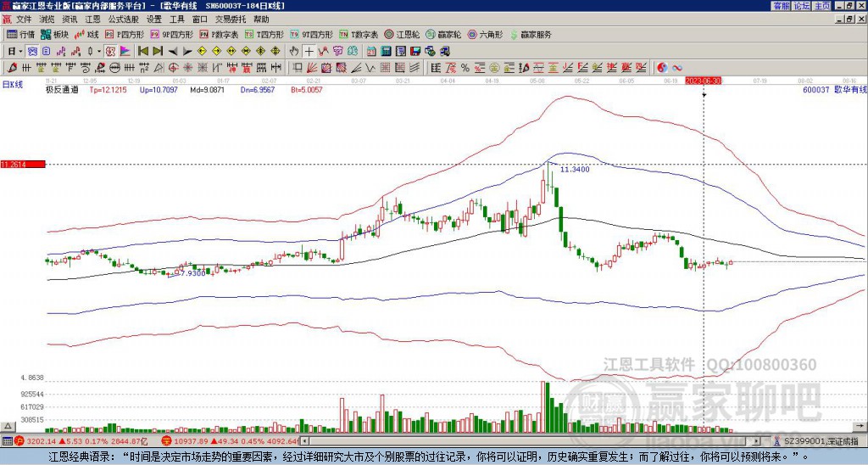The height and width of the screenshot is (465, 868).
Task: Open the 赢家轮 tool
Action: pyautogui.click(x=444, y=34)
